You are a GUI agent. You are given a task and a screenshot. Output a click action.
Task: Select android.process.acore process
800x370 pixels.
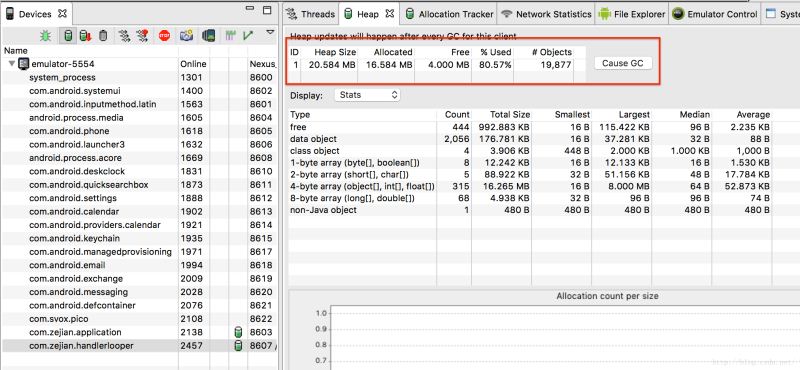tap(139, 158)
